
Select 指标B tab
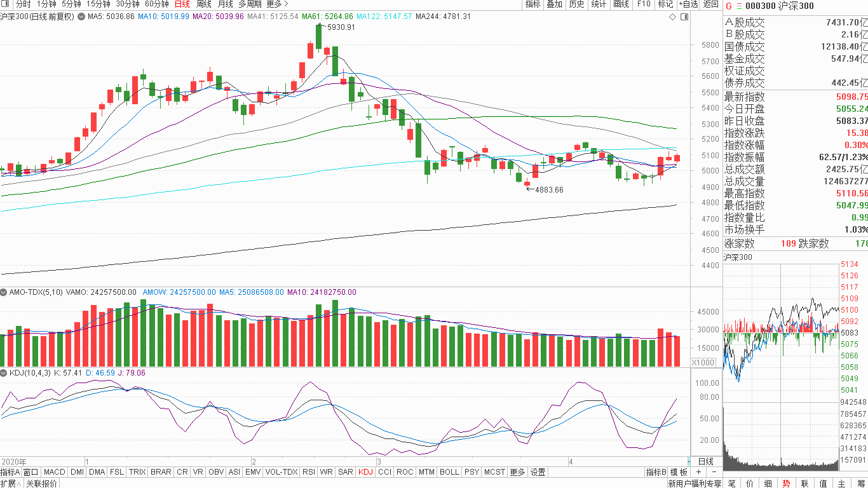click(656, 472)
